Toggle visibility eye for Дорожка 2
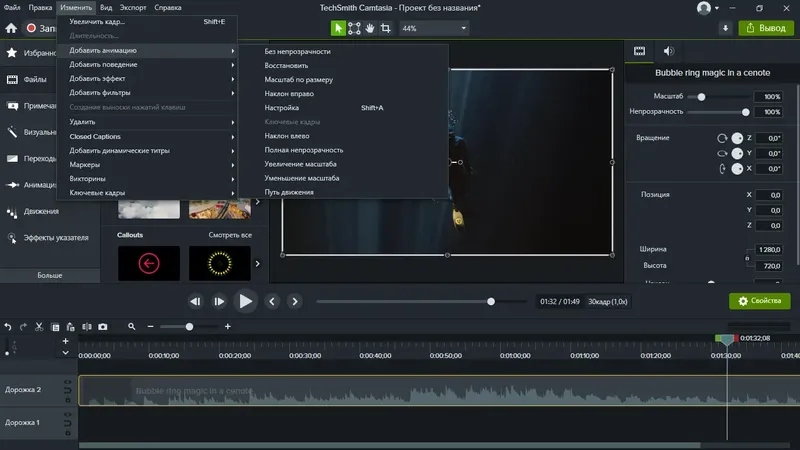The image size is (800, 450). point(67,383)
